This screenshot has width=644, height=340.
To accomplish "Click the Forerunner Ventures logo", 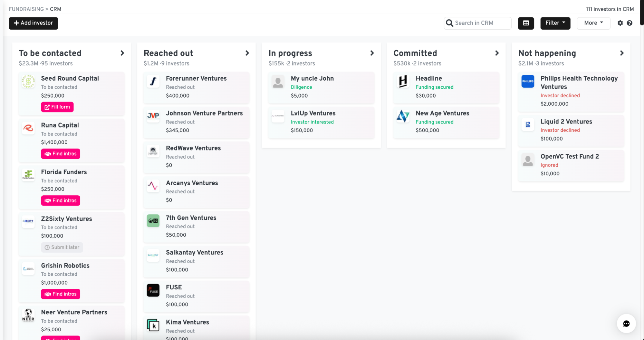I will pyautogui.click(x=153, y=81).
